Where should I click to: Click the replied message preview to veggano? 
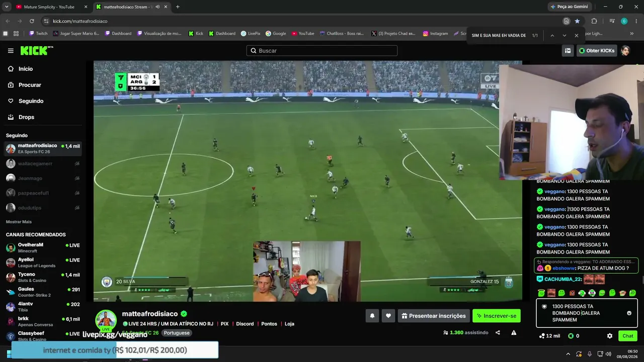[586, 262]
